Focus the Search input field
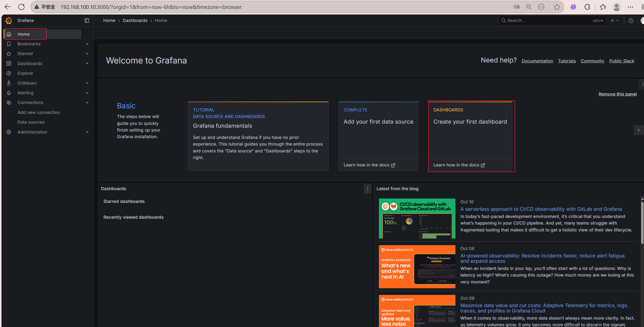644x327 pixels. [x=552, y=20]
